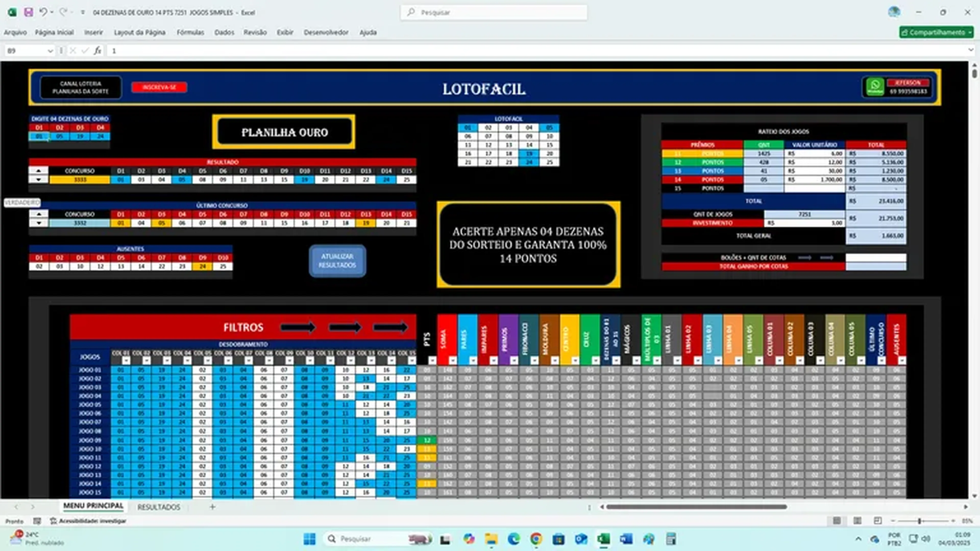Viewport: 980px width, 551px height.
Task: Click the formula bar confirm checkmark icon
Action: pyautogui.click(x=85, y=51)
